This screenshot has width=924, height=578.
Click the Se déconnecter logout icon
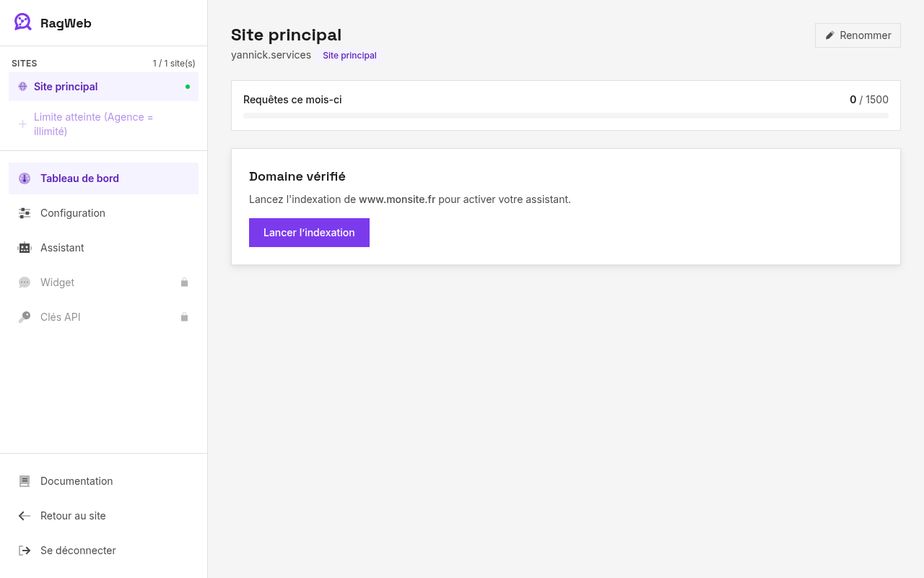pyautogui.click(x=25, y=551)
